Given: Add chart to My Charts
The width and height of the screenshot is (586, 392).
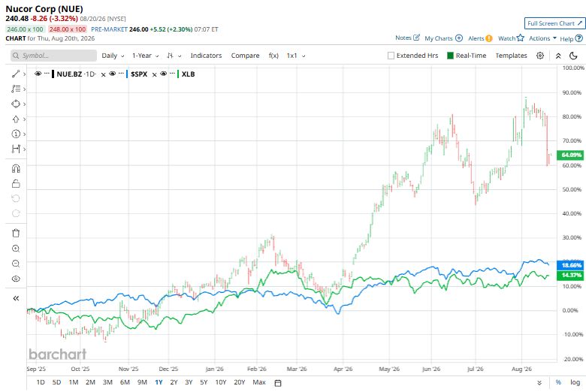Looking at the screenshot, I should pos(443,38).
